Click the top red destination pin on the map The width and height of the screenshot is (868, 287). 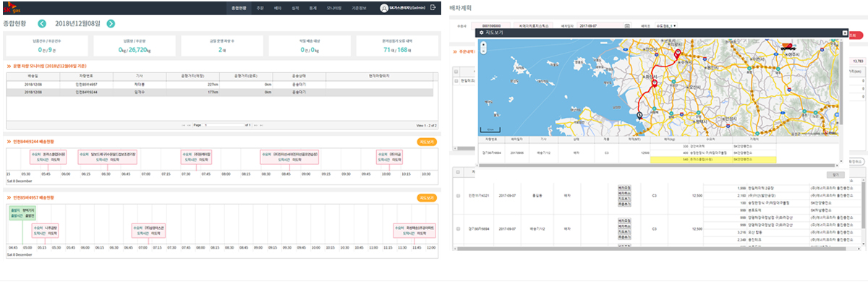tap(678, 54)
